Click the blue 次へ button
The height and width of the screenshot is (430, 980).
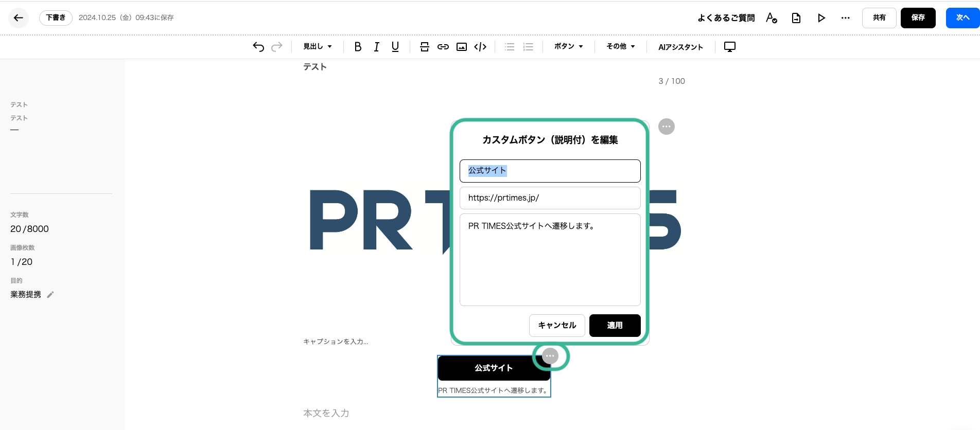[962, 18]
